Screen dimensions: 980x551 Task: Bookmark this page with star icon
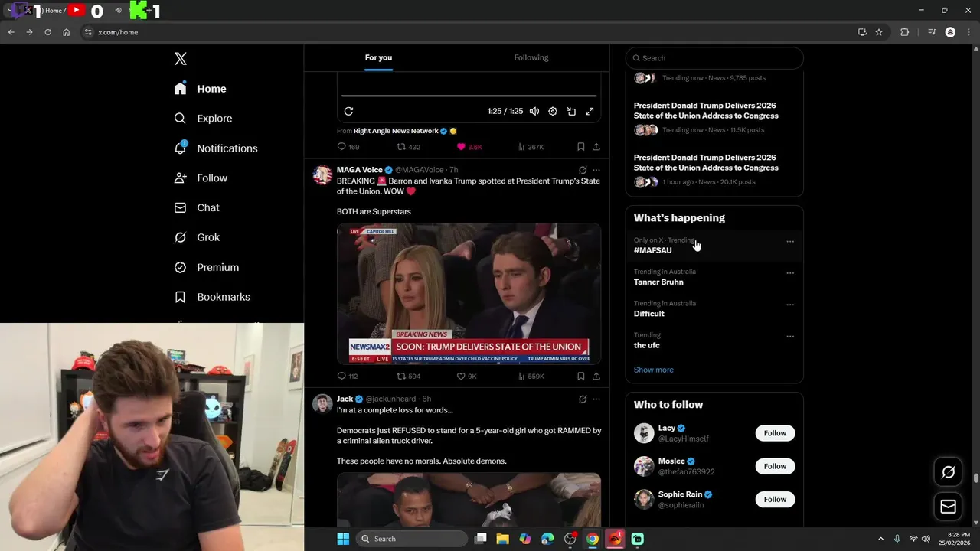point(879,32)
